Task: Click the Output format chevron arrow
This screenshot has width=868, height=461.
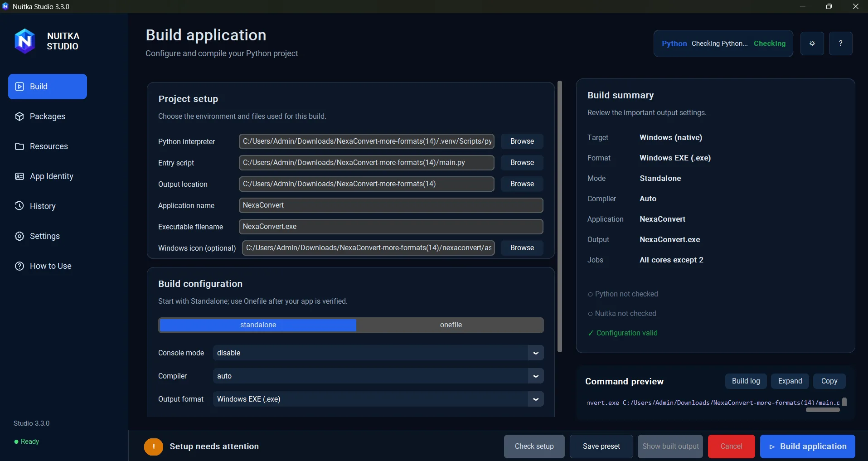Action: point(536,399)
